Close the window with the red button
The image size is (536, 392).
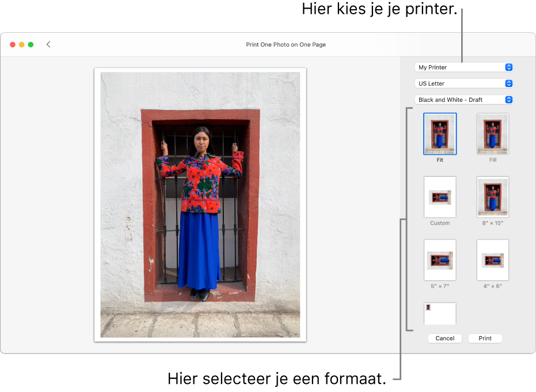(13, 44)
